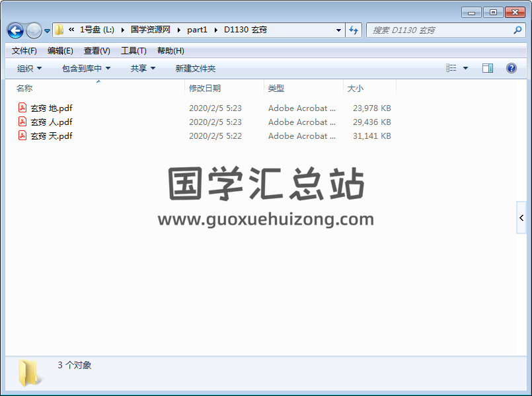Expand arrow after 国学资源网 breadcrumb
532x396 pixels.
click(179, 30)
